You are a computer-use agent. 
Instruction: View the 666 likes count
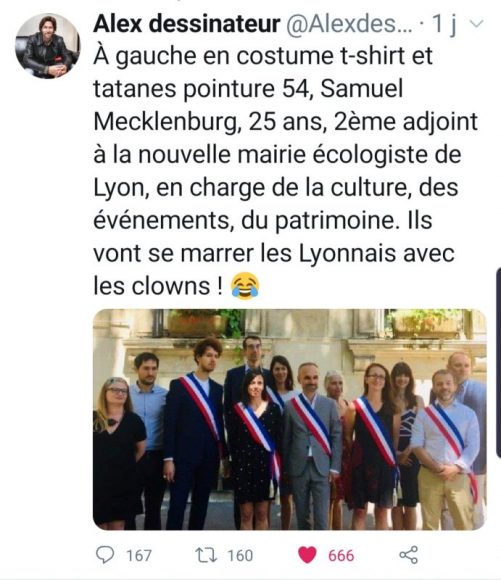[341, 556]
